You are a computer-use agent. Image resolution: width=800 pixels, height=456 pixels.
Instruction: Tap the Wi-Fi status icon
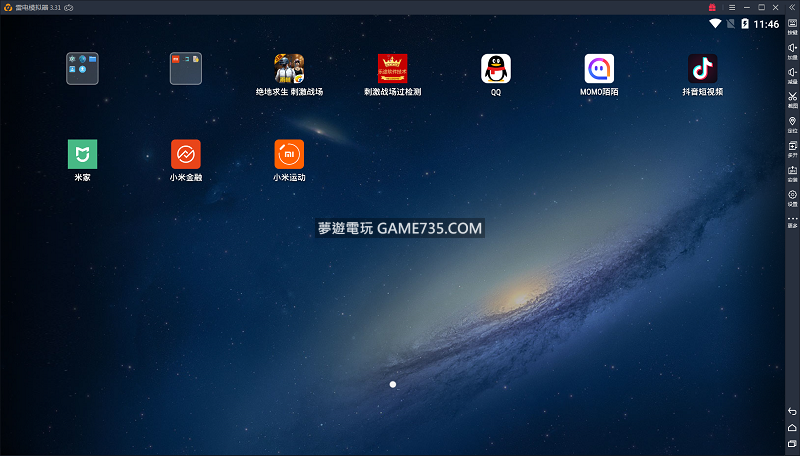715,23
